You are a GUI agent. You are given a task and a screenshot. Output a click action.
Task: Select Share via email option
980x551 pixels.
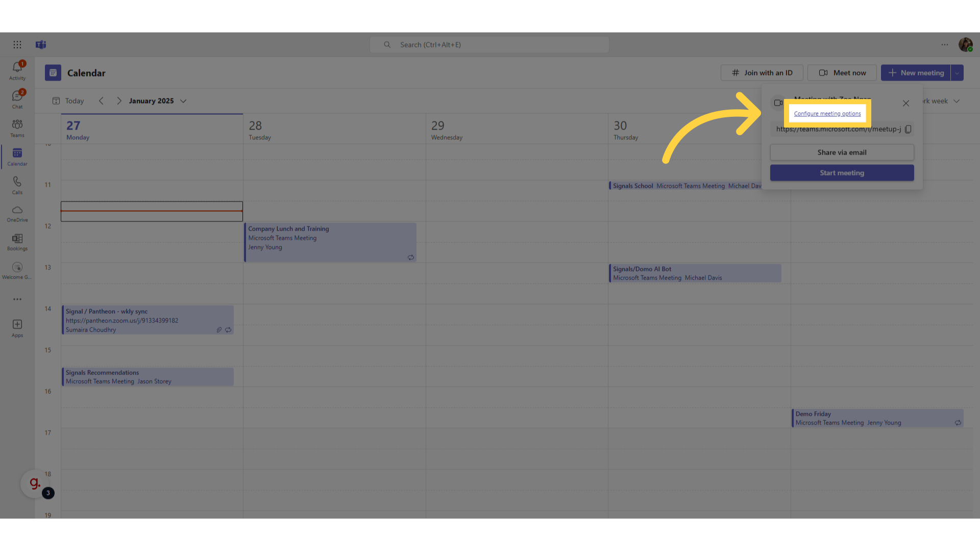tap(842, 152)
